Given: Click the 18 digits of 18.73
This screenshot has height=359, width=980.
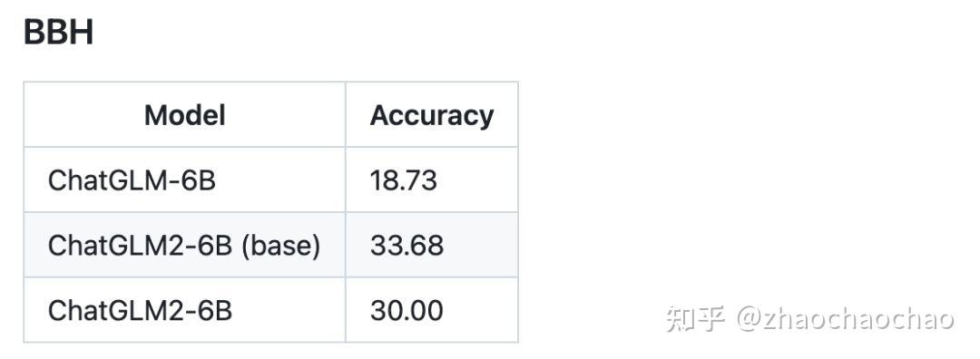Looking at the screenshot, I should [385, 180].
